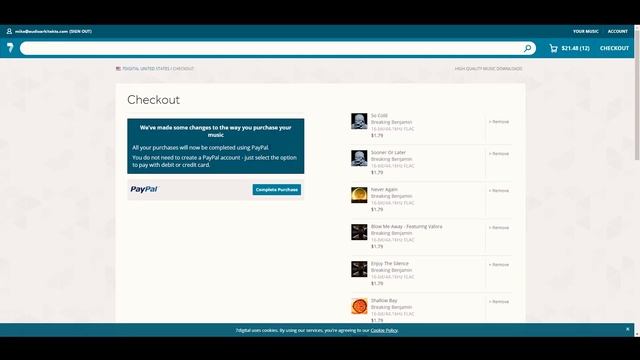Click the Sooner Or Later title

pyautogui.click(x=388, y=152)
